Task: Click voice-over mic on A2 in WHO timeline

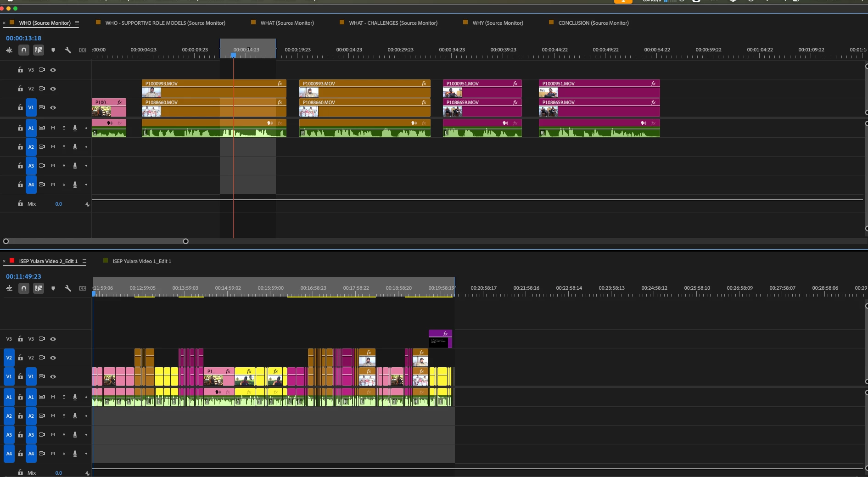Action: click(x=75, y=147)
